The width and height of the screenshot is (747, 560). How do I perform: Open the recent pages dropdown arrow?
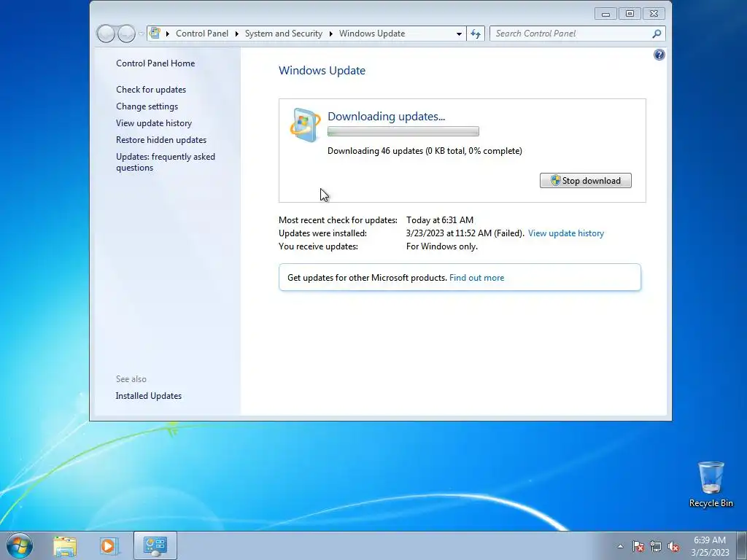[141, 34]
